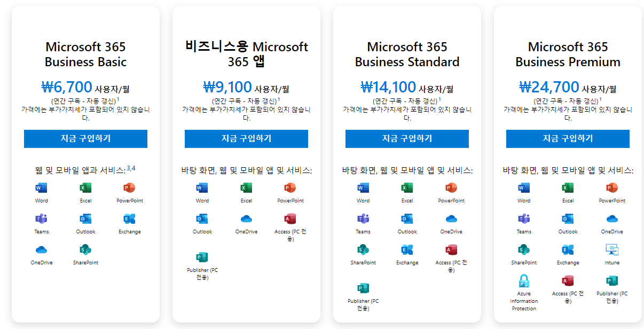
Task: Click the OneDrive icon in 비즈니스용 Microsoft 365 앱 column
Action: tap(246, 219)
